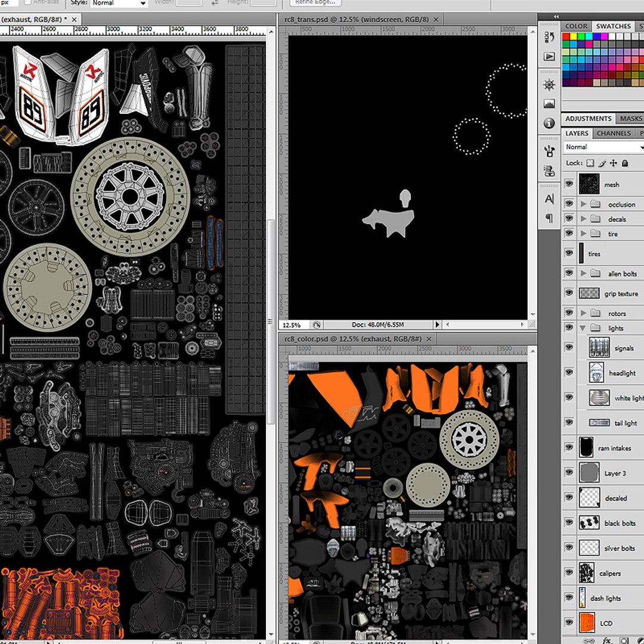Viewport: 644px width, 644px height.
Task: Close the left exhaust document tab
Action: [x=74, y=19]
